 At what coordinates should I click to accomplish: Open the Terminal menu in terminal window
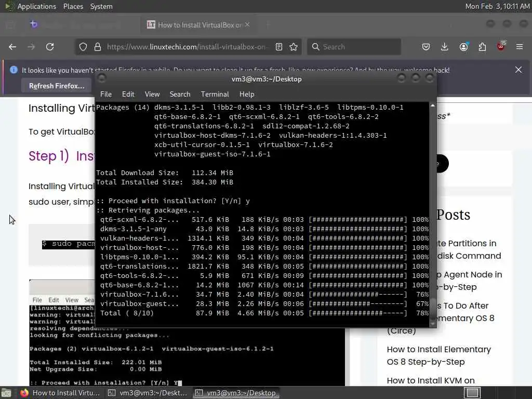215,95
